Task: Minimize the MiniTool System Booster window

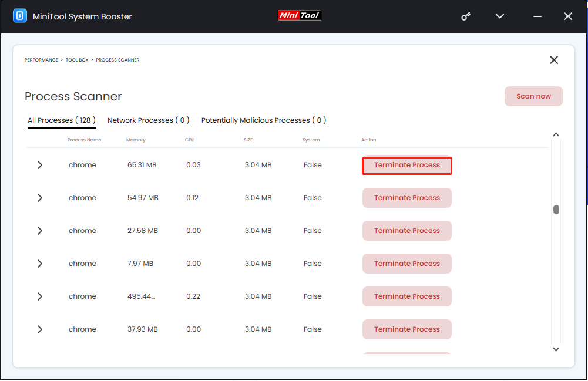Action: coord(537,16)
